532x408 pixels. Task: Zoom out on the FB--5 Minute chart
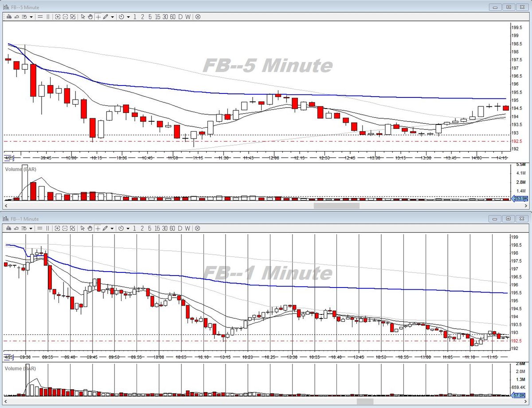(x=65, y=17)
